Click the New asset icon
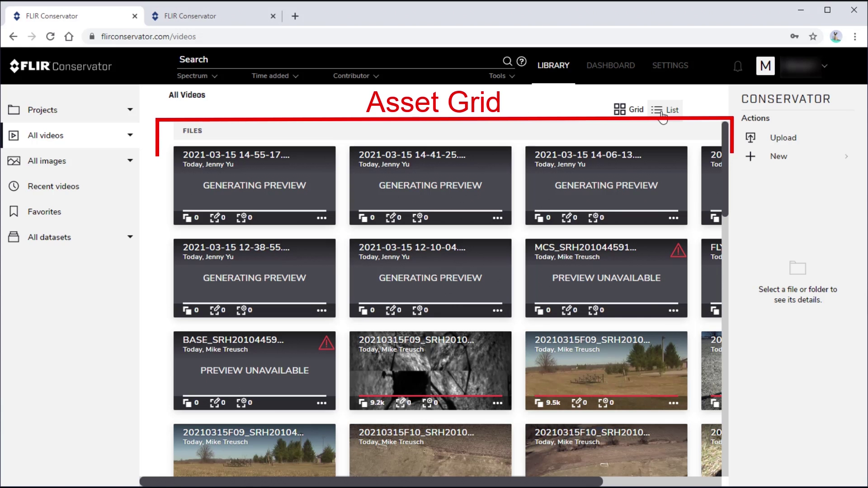The width and height of the screenshot is (868, 488). tap(750, 156)
